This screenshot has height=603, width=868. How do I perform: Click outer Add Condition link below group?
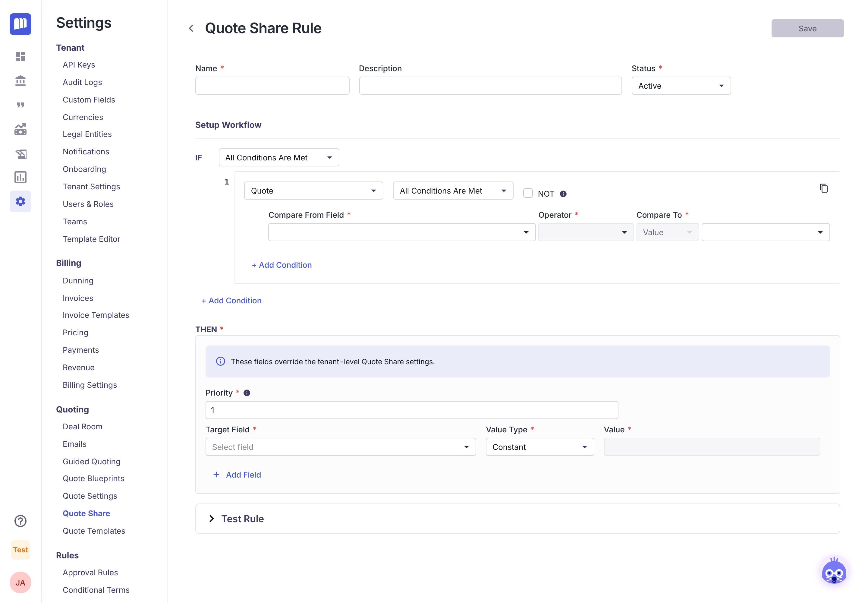click(231, 300)
